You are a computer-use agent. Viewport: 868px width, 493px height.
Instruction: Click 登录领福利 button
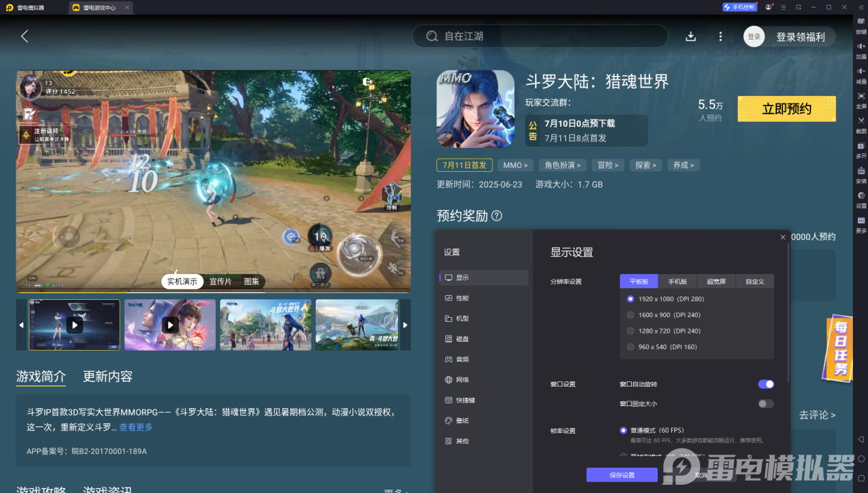pos(800,37)
